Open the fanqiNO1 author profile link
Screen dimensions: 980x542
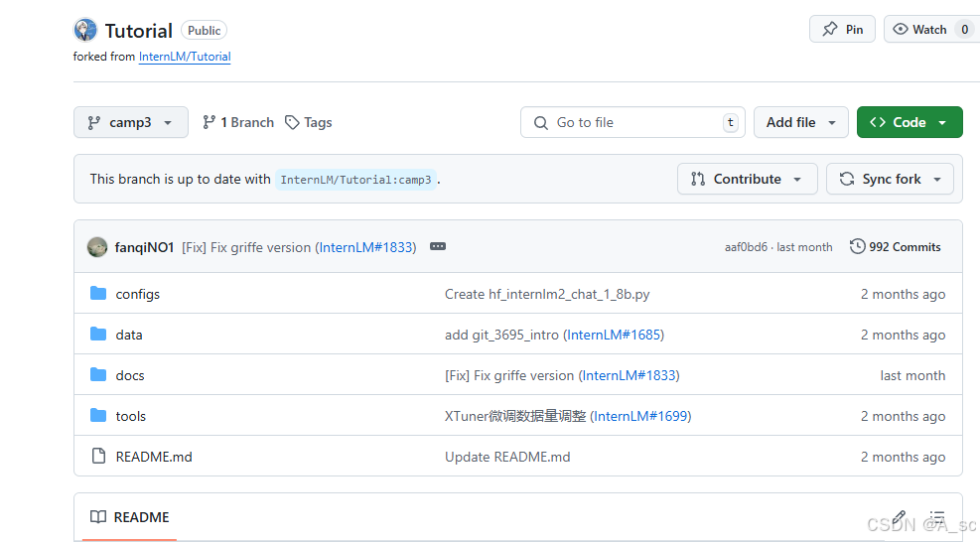tap(144, 247)
